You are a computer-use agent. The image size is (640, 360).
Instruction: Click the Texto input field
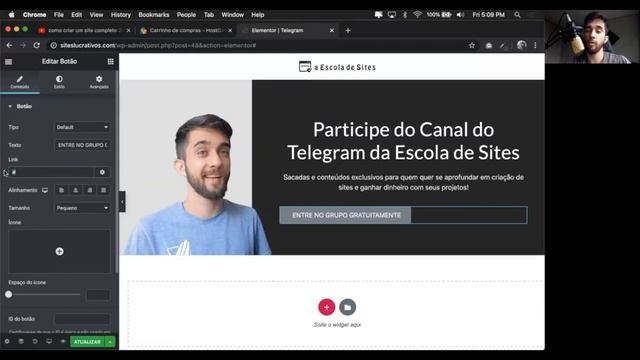pos(82,145)
